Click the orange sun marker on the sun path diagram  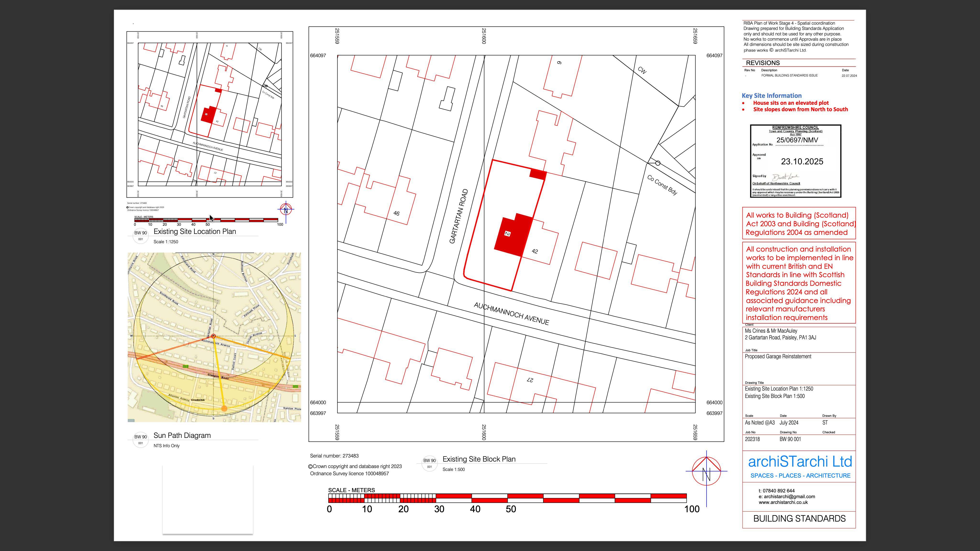point(224,408)
